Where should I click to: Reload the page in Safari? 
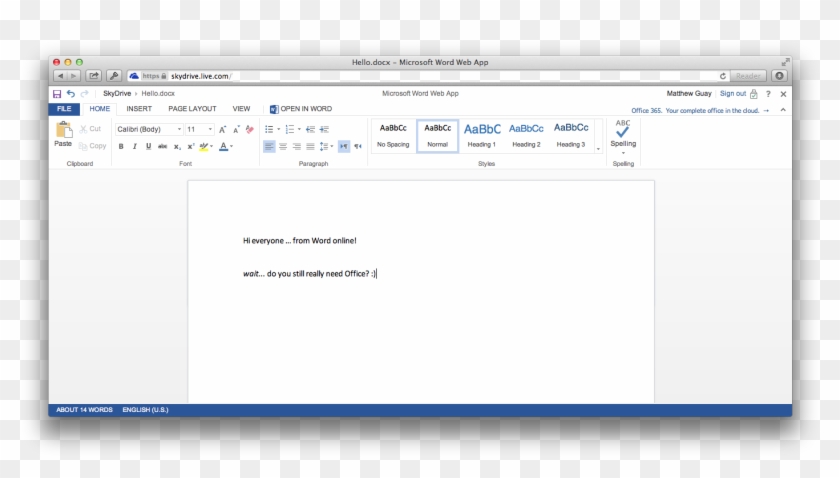tap(723, 76)
